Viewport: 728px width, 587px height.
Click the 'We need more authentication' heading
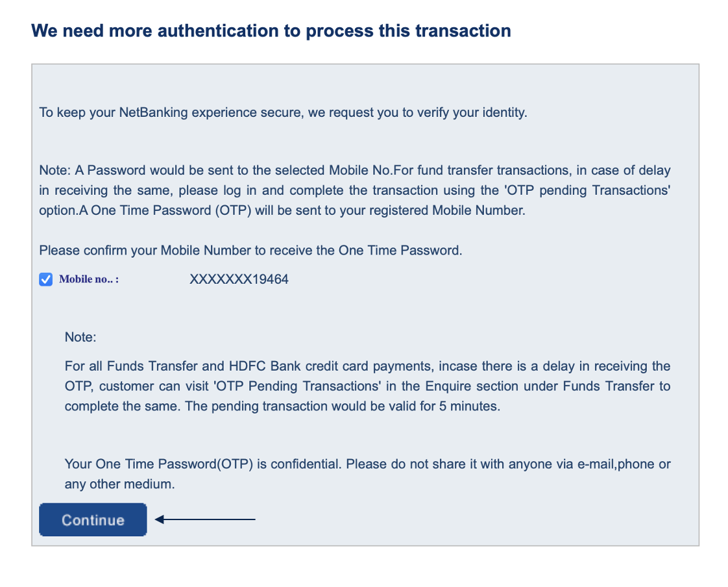coord(271,31)
